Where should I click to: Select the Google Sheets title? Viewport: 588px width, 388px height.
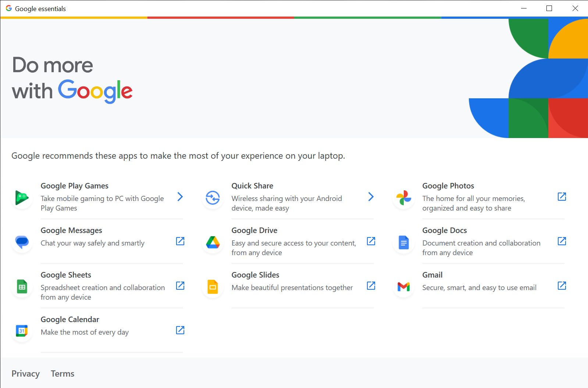66,275
